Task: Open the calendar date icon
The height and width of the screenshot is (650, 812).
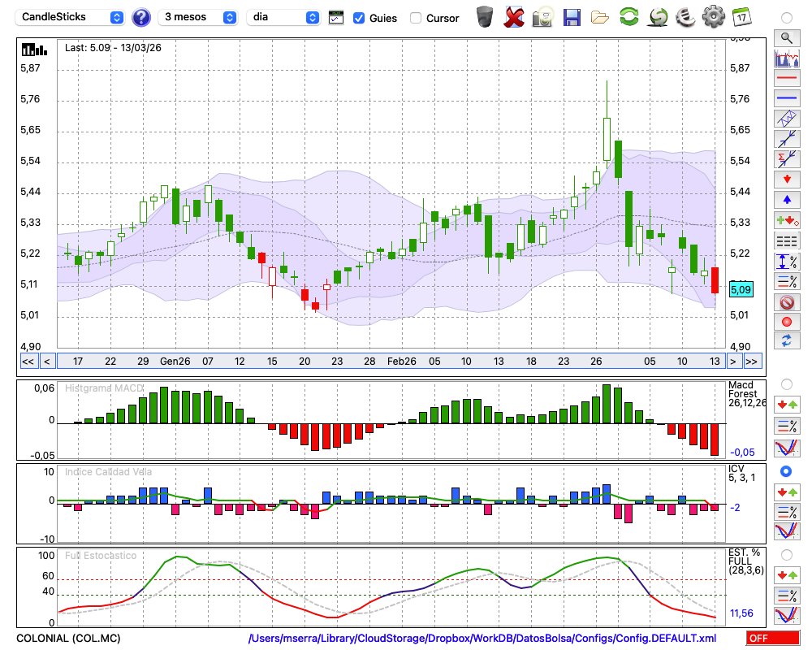Action: pyautogui.click(x=741, y=16)
